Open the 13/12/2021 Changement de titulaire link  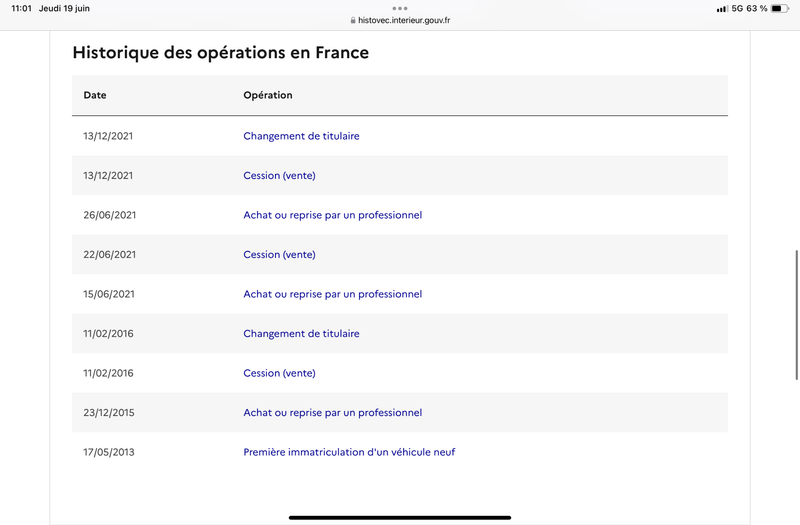click(301, 136)
